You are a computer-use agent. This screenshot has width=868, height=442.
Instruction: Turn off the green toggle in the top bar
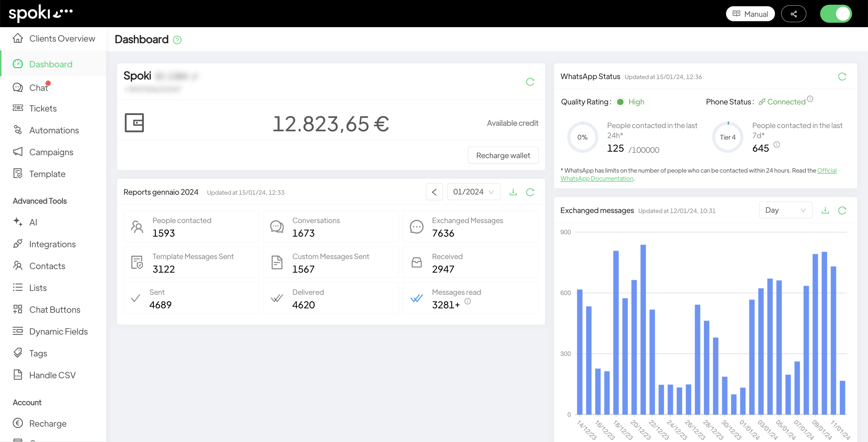pos(836,14)
